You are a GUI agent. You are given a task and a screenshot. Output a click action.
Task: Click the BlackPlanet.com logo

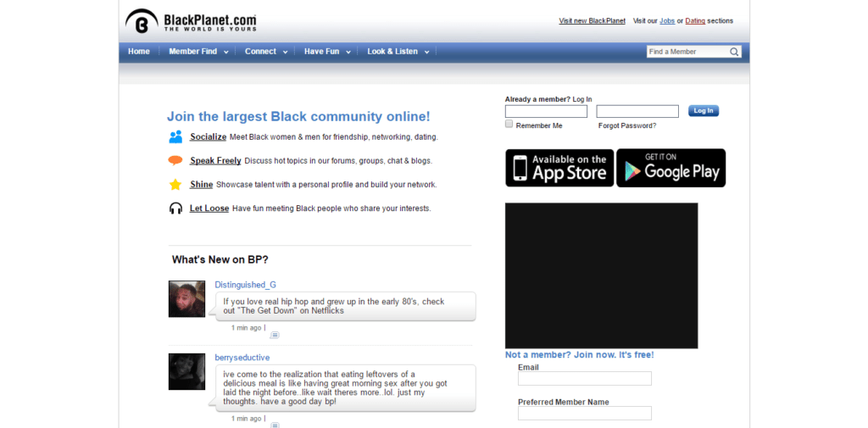click(191, 21)
